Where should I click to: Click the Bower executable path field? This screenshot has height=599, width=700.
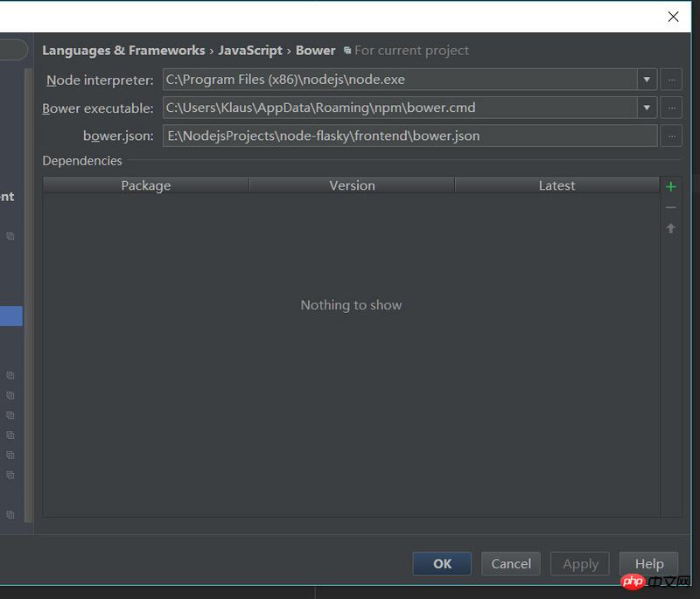pos(400,108)
